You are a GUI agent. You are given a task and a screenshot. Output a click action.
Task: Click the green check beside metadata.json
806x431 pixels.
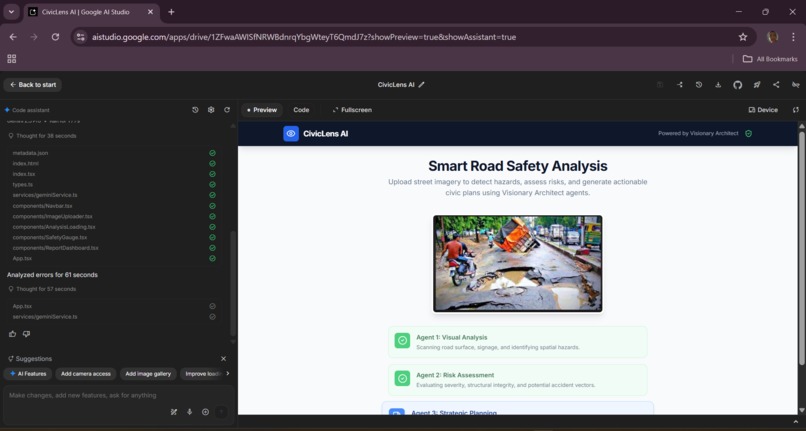pyautogui.click(x=212, y=153)
